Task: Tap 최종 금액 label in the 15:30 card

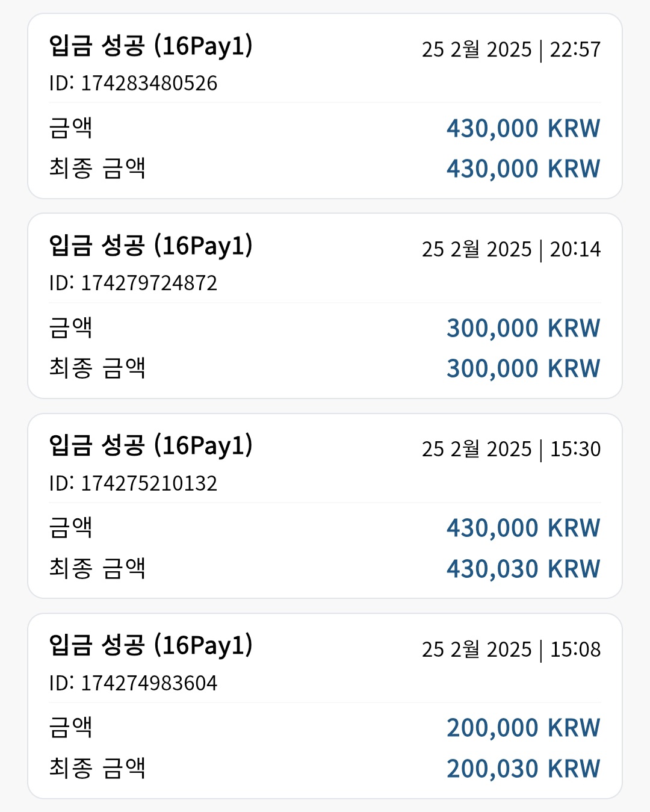Action: (x=97, y=568)
